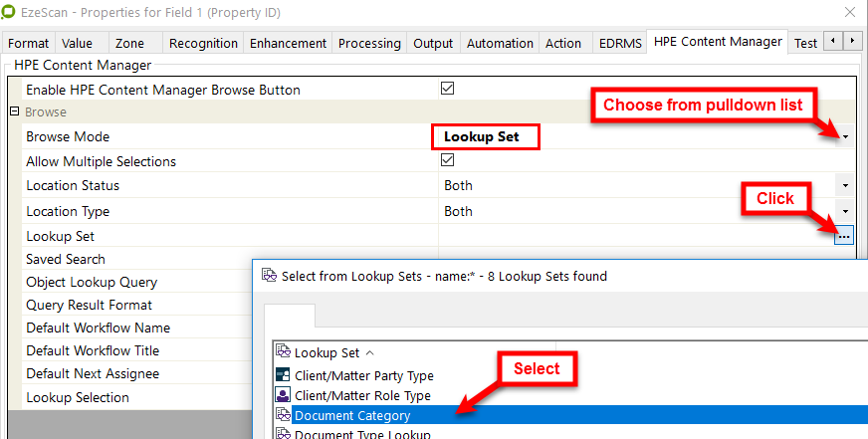
Task: Click the Select from Lookup Sets dialog icon
Action: click(x=269, y=276)
